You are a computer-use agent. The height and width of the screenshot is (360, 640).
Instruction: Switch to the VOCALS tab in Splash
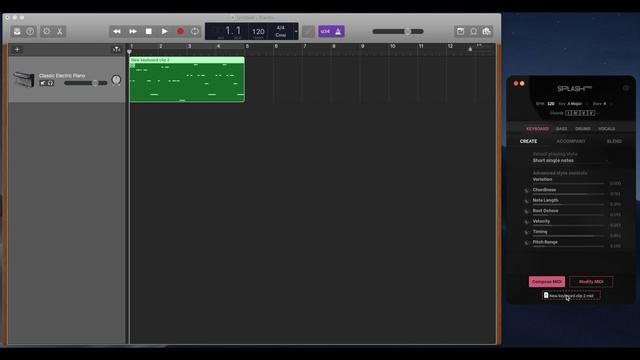click(x=607, y=129)
